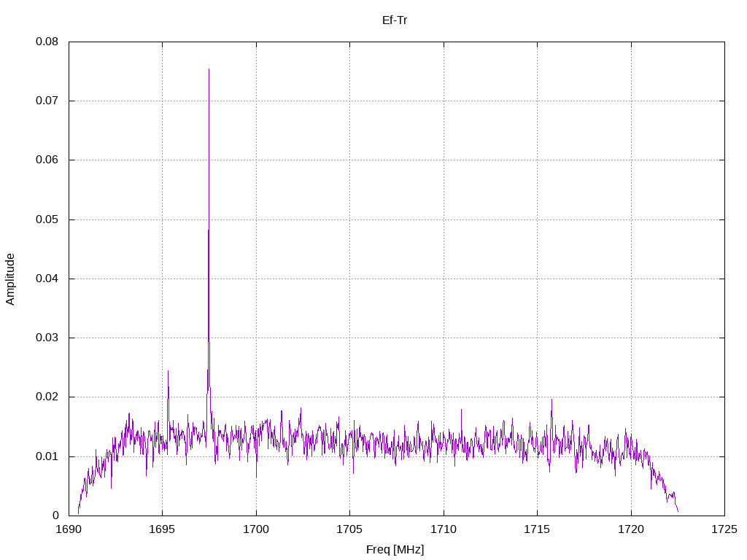Click the y-axis tick label 0.05

[47, 219]
